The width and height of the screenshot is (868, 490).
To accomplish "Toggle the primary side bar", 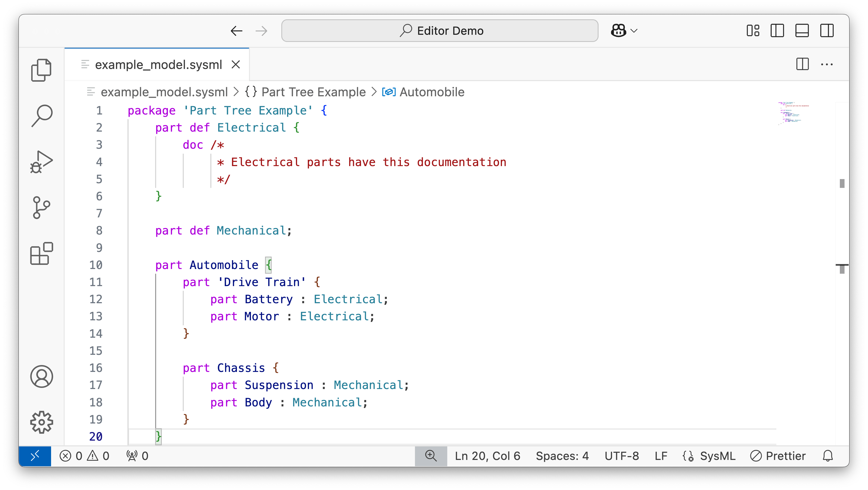I will pos(777,31).
